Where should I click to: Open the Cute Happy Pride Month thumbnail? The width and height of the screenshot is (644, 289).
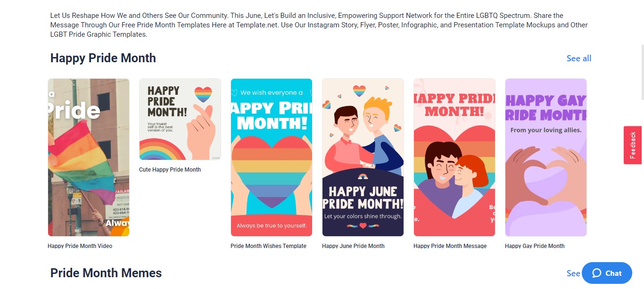point(180,119)
